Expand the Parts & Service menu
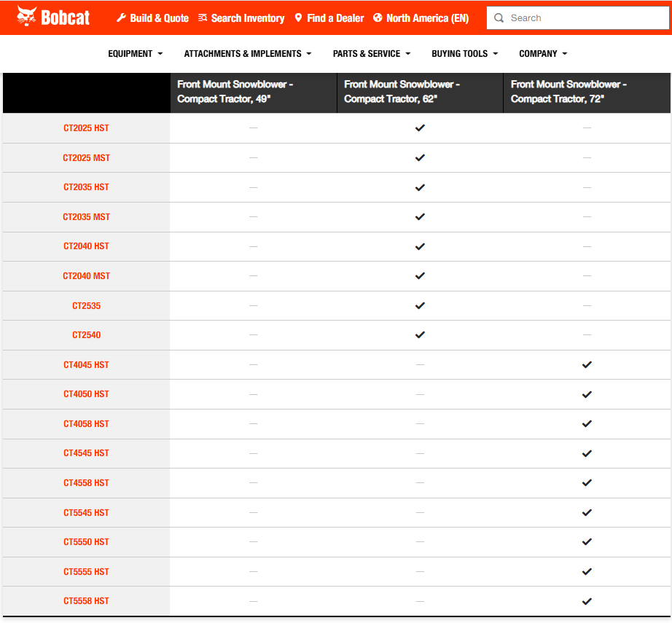This screenshot has width=672, height=623. 371,54
